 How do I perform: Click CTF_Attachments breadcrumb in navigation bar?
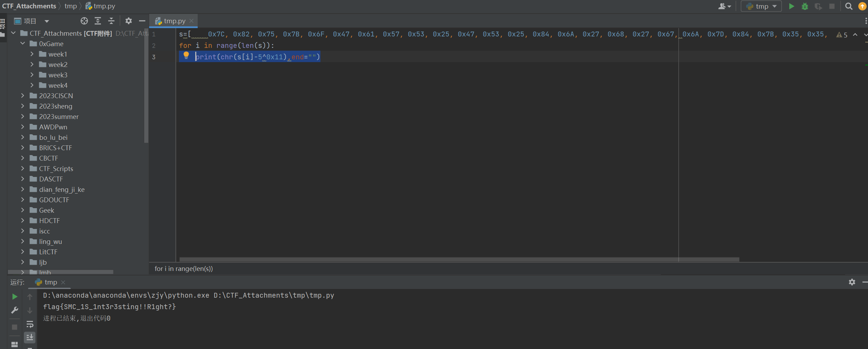[29, 6]
